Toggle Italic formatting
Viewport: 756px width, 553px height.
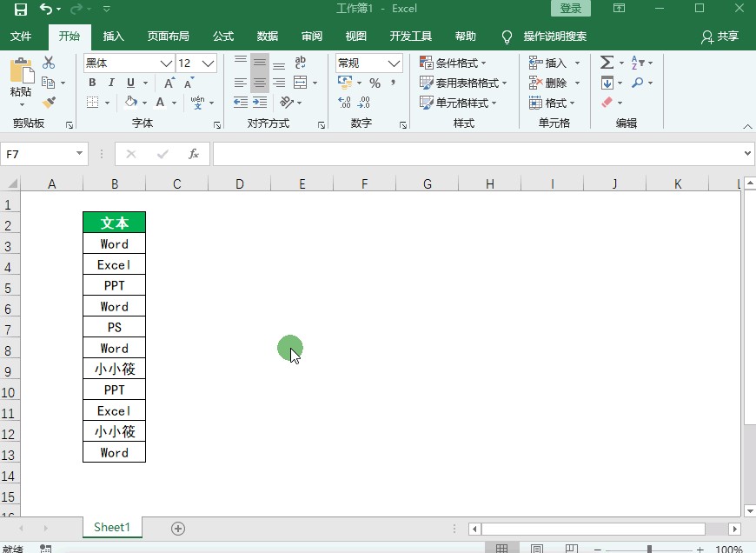tap(111, 83)
